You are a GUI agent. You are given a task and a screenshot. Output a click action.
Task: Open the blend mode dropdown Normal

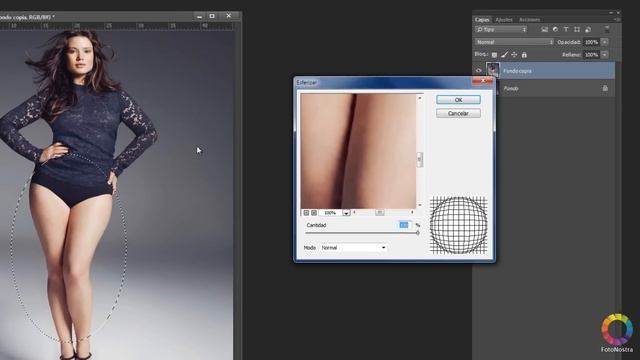514,42
